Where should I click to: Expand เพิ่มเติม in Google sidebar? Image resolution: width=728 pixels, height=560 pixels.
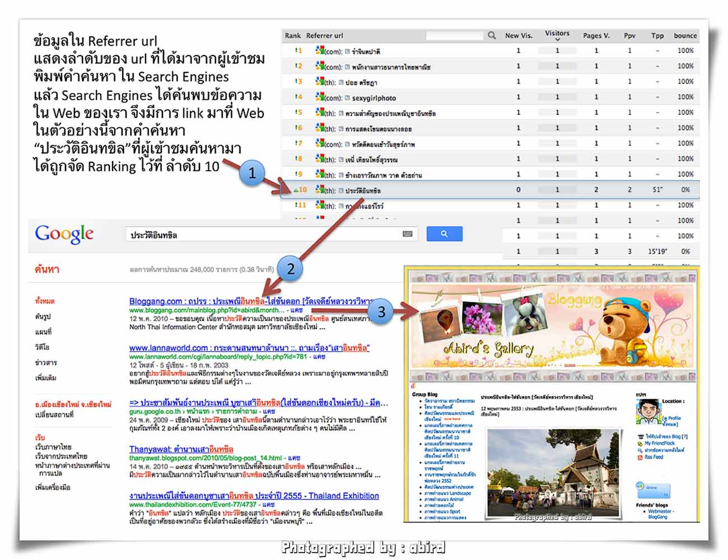click(x=45, y=377)
